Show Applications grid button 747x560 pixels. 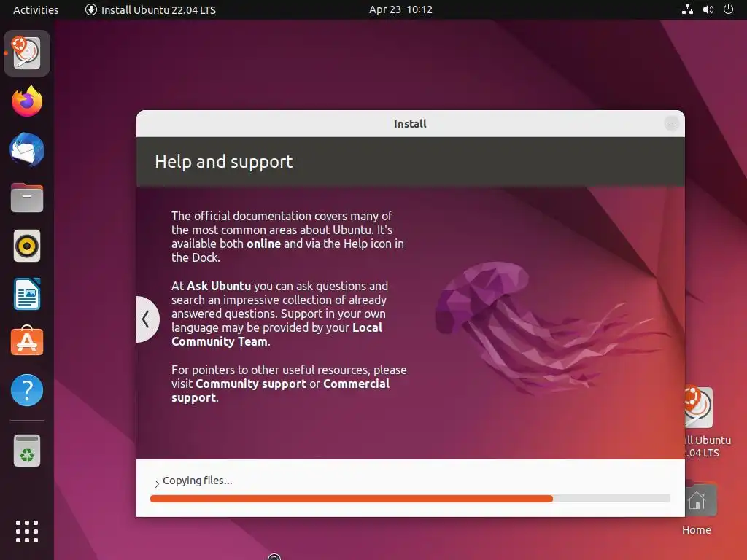(27, 532)
